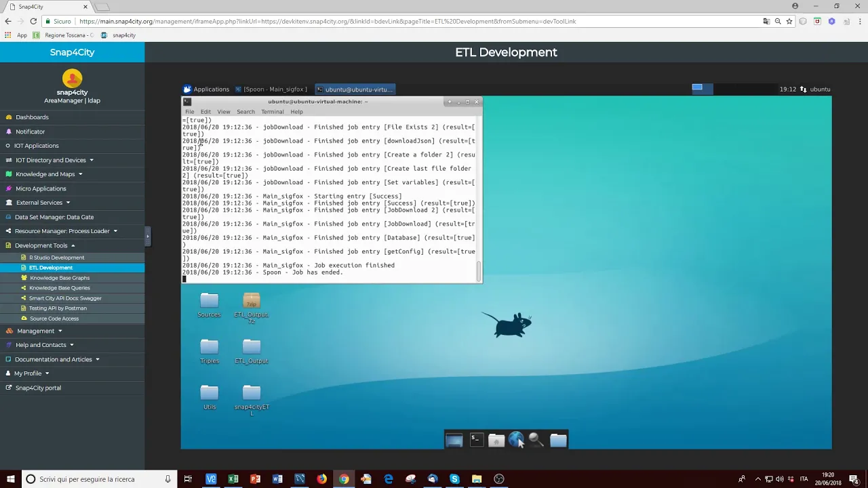Open Firefox from Windows taskbar
Image resolution: width=868 pixels, height=488 pixels.
coord(321,479)
